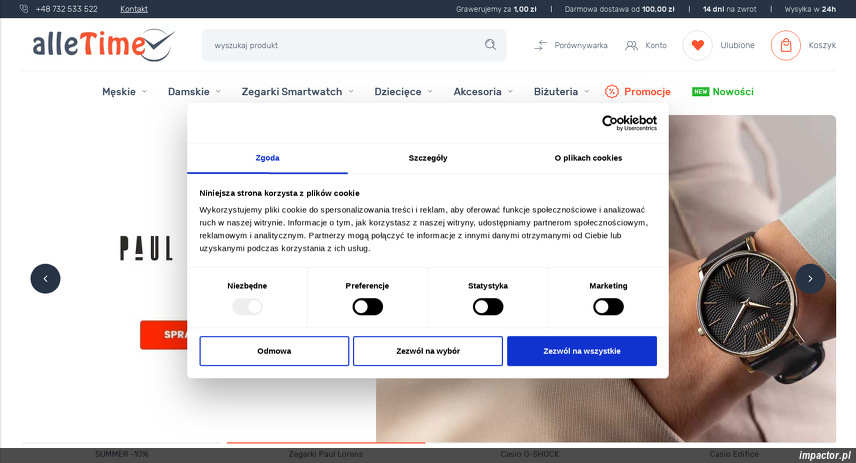
Task: Enable the Marketing cookies switch
Action: click(608, 307)
